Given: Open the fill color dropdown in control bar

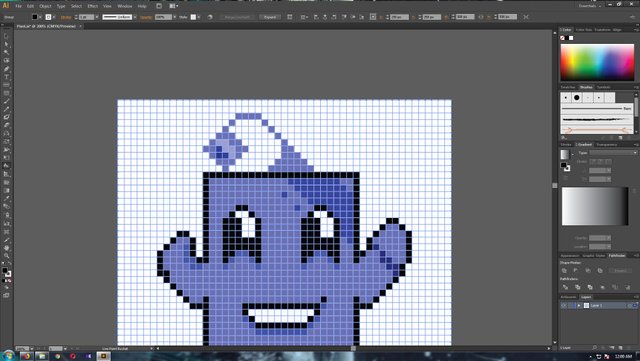Looking at the screenshot, I should click(x=40, y=17).
